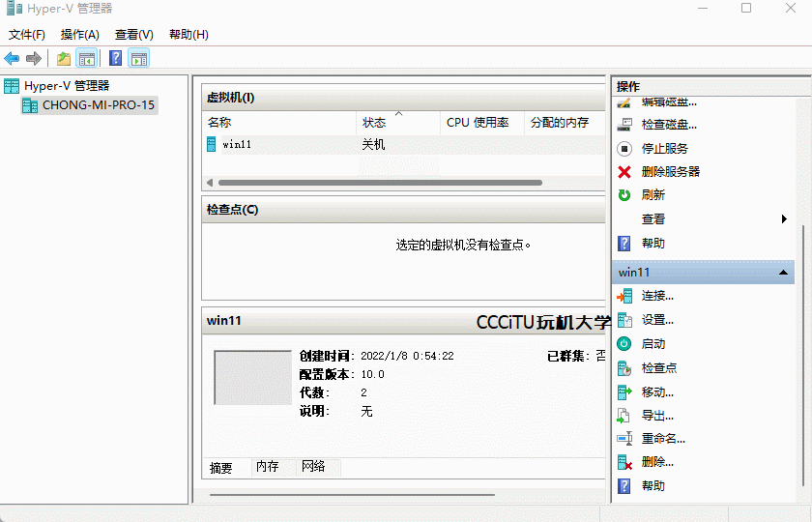
Task: Select CHONG-MI-PRO-15 server in tree
Action: click(98, 105)
